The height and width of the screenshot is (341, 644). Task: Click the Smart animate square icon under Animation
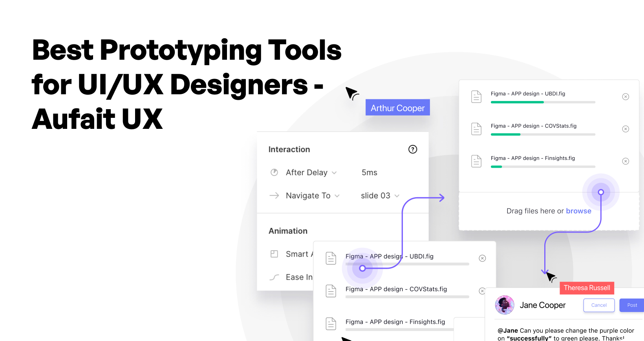tap(274, 254)
